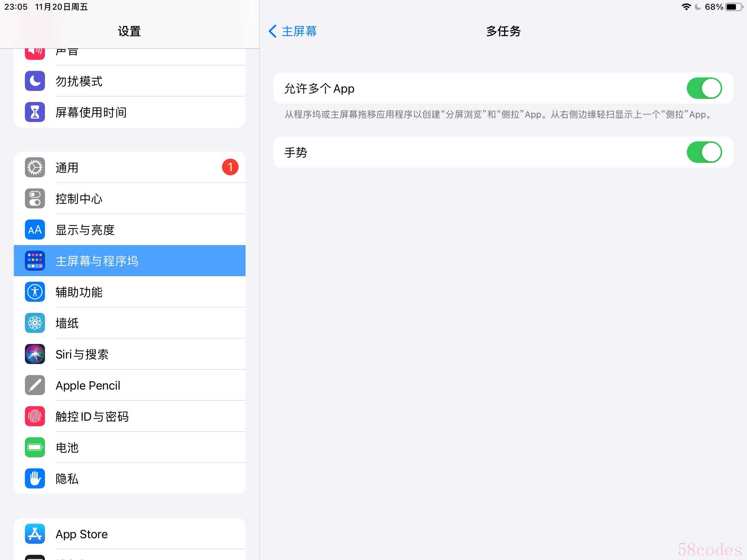Viewport: 747px width, 560px height.
Task: Tap the Display & Brightness AA icon
Action: [35, 230]
